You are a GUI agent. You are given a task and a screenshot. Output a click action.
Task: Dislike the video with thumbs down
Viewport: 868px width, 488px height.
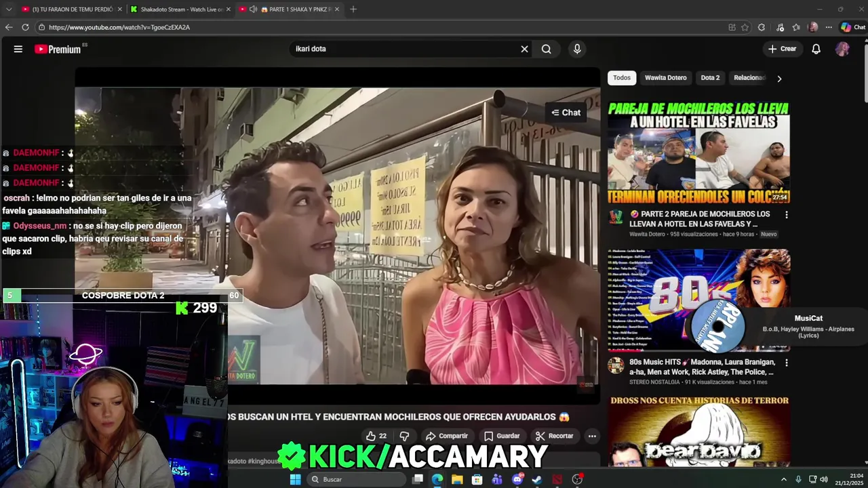click(404, 436)
